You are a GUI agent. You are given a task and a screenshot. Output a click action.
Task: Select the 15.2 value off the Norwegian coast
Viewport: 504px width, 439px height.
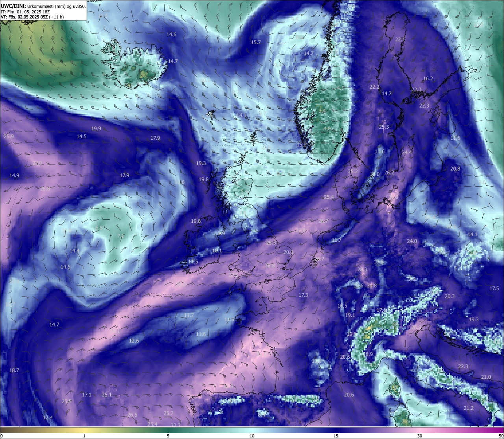click(302, 145)
